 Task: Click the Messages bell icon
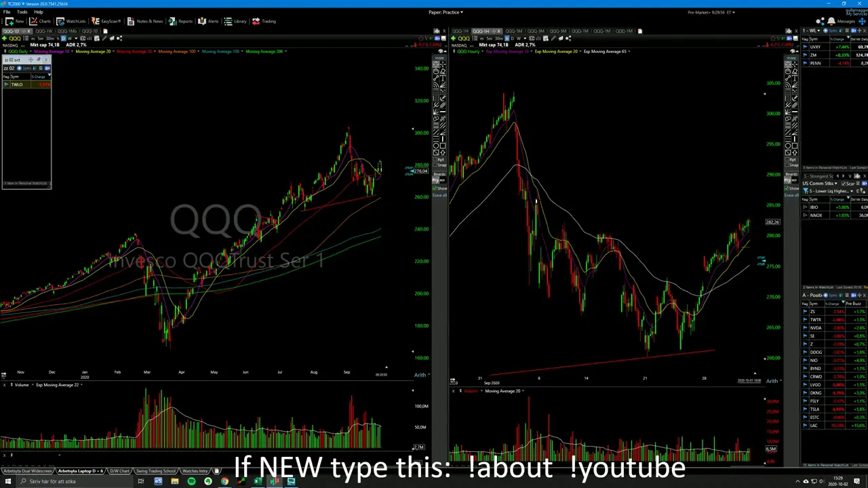tap(831, 21)
